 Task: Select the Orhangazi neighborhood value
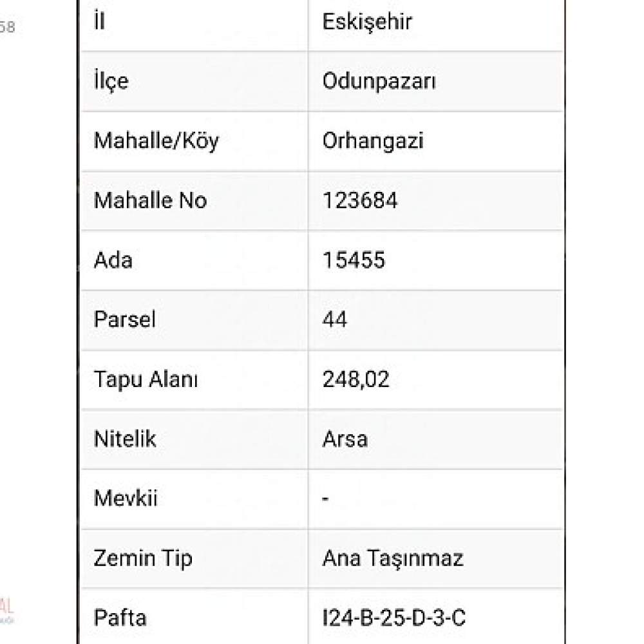(x=372, y=142)
